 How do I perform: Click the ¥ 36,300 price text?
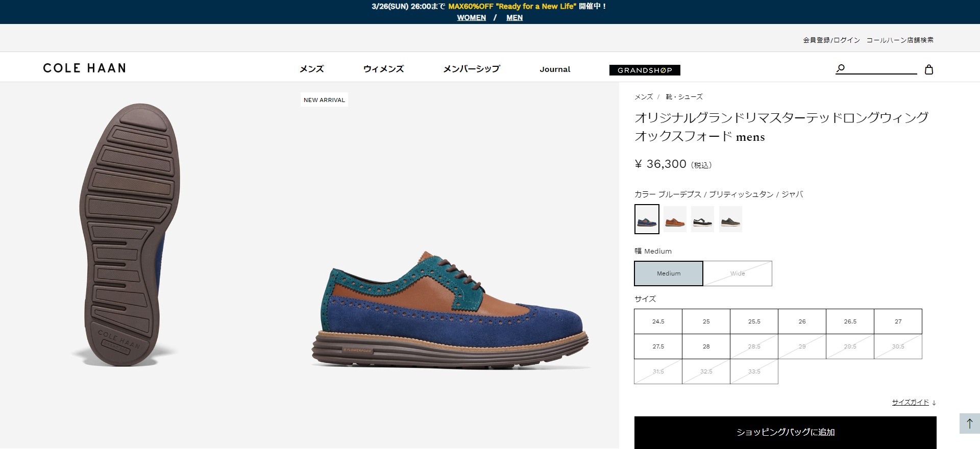click(x=660, y=164)
